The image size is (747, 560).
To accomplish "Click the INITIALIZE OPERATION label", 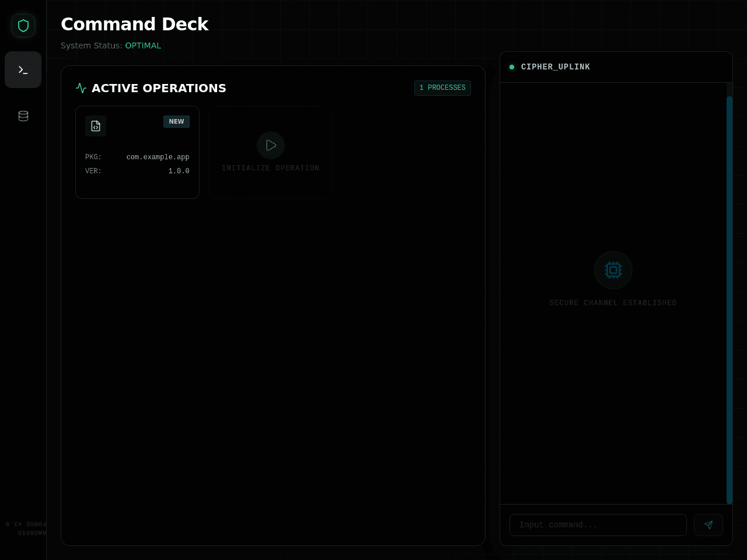I will (x=271, y=168).
